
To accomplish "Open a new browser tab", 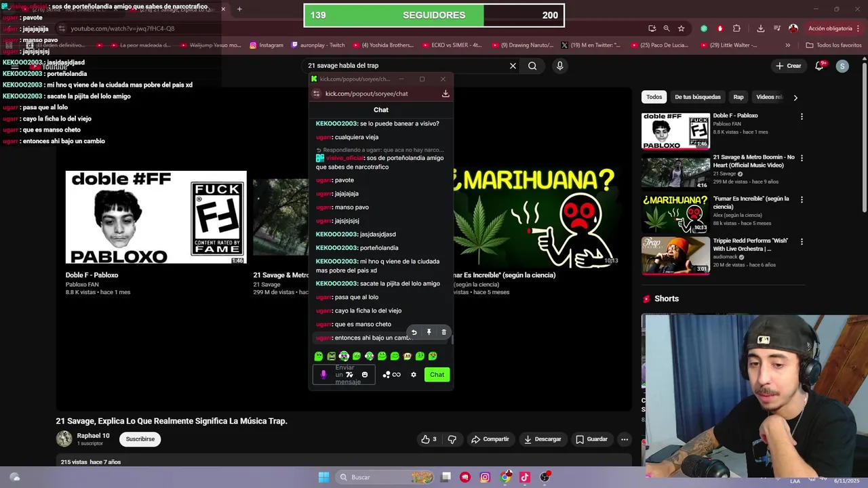I will coord(239,9).
